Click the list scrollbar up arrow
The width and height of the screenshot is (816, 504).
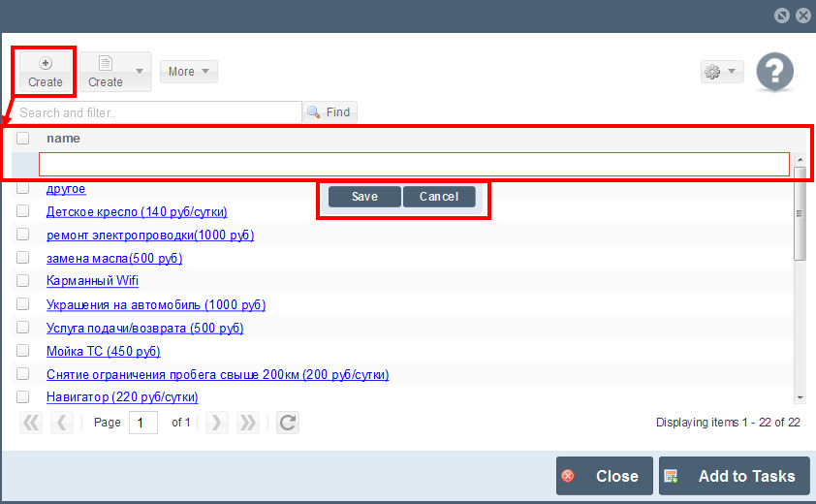[800, 159]
